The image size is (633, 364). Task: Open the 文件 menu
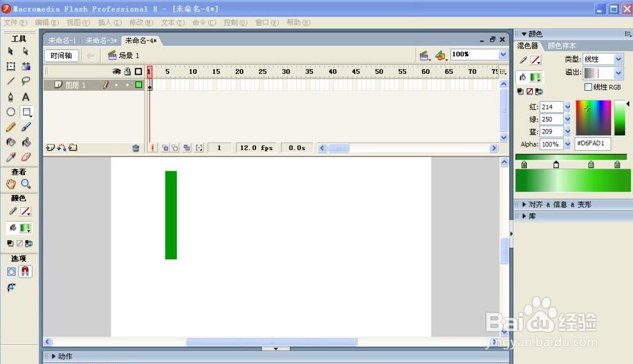pos(15,22)
